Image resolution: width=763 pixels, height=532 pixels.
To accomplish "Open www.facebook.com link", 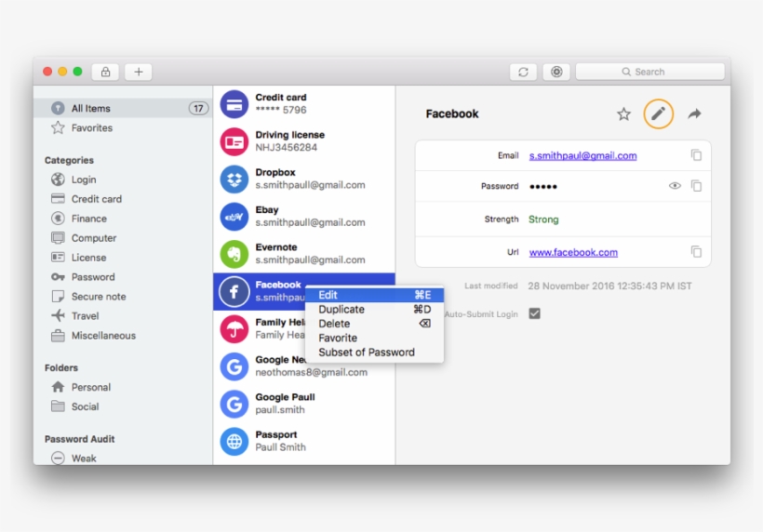I will [x=573, y=252].
